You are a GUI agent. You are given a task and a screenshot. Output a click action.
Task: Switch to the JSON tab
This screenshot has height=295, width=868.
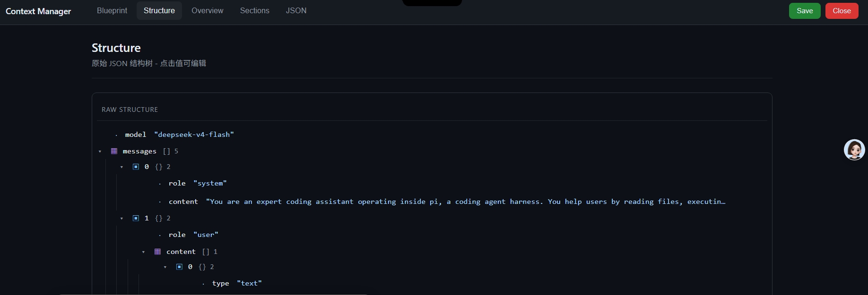296,10
